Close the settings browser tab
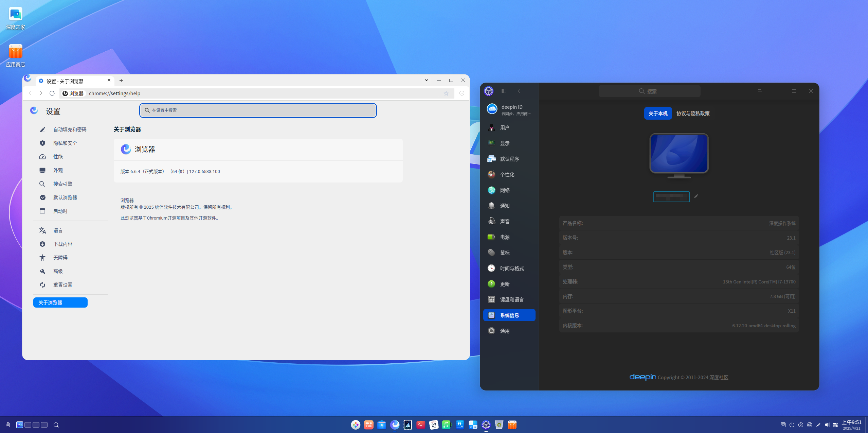 109,80
